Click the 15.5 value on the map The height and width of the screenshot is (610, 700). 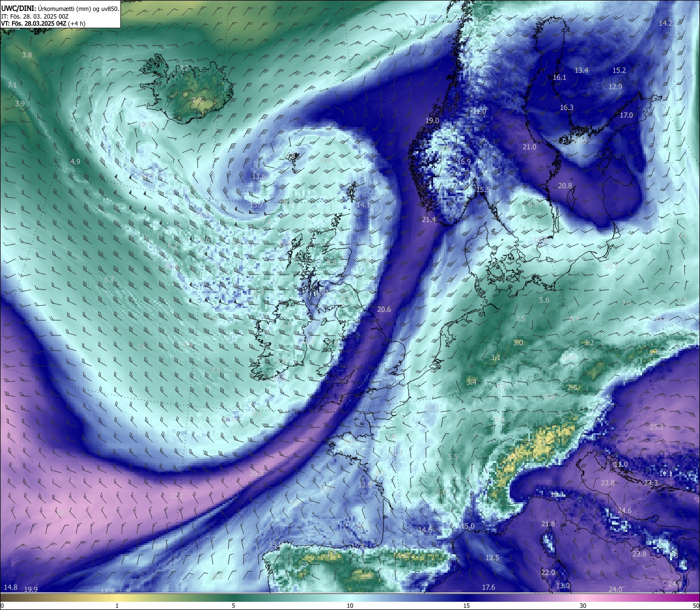click(x=483, y=190)
